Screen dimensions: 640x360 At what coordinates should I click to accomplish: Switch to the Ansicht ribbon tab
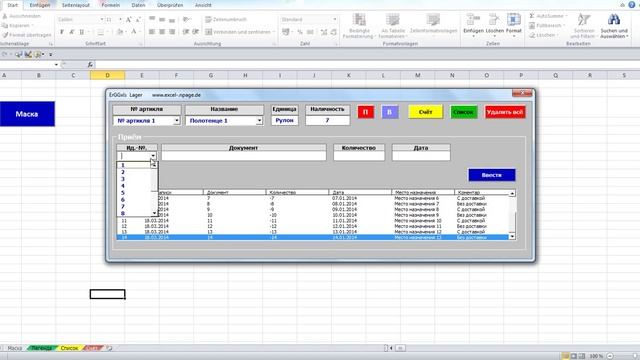point(203,5)
